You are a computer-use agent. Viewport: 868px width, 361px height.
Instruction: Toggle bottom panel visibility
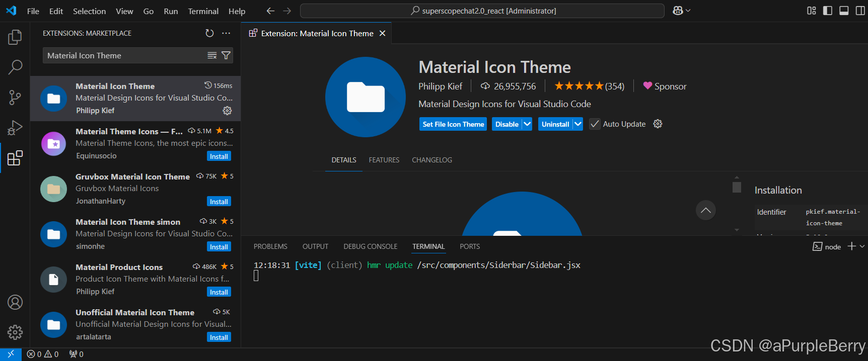coord(844,11)
